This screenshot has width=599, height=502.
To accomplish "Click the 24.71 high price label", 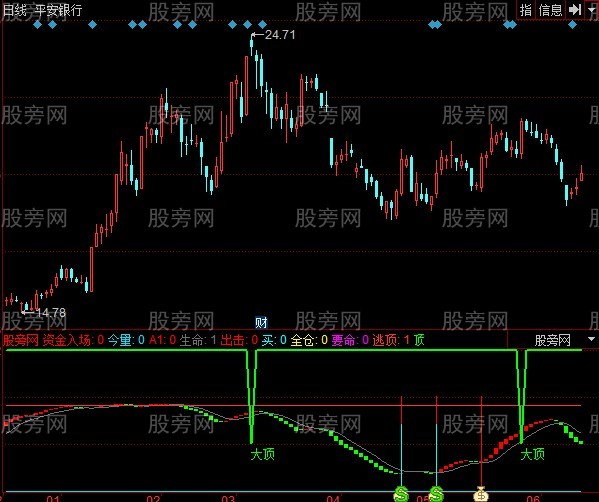I will [280, 35].
